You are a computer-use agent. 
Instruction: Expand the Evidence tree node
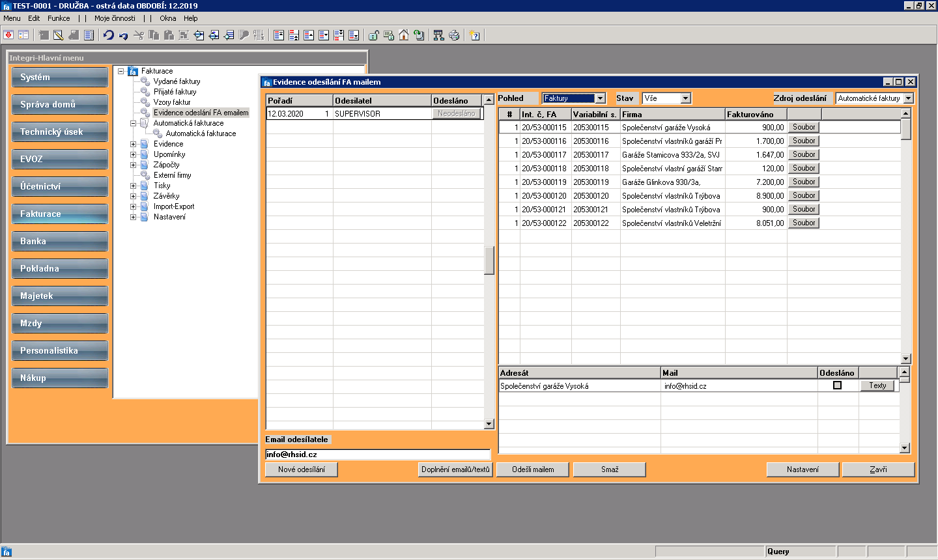click(x=133, y=144)
